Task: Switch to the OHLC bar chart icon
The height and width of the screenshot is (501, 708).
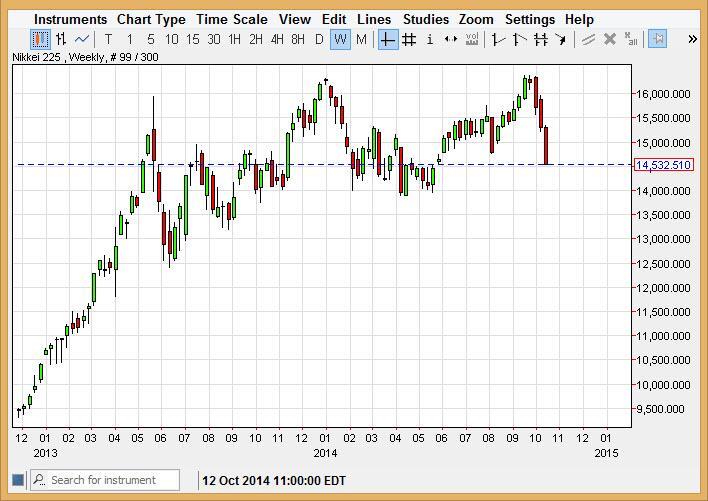Action: coord(61,39)
